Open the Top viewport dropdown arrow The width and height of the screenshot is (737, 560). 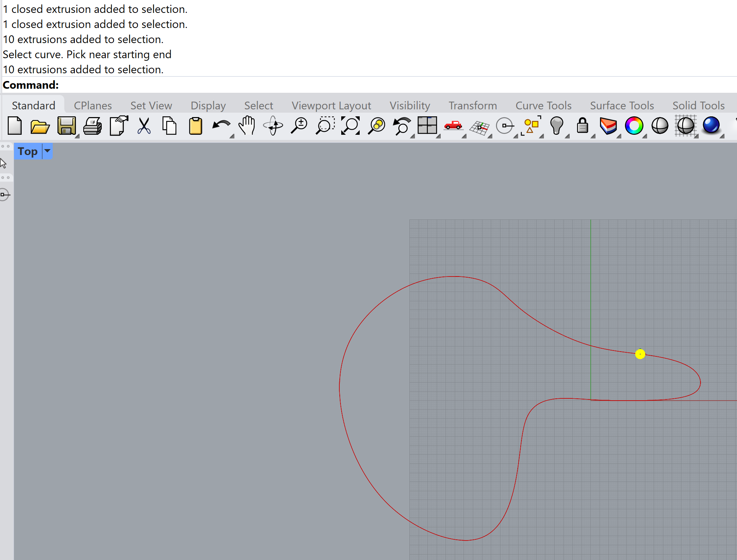coord(48,151)
